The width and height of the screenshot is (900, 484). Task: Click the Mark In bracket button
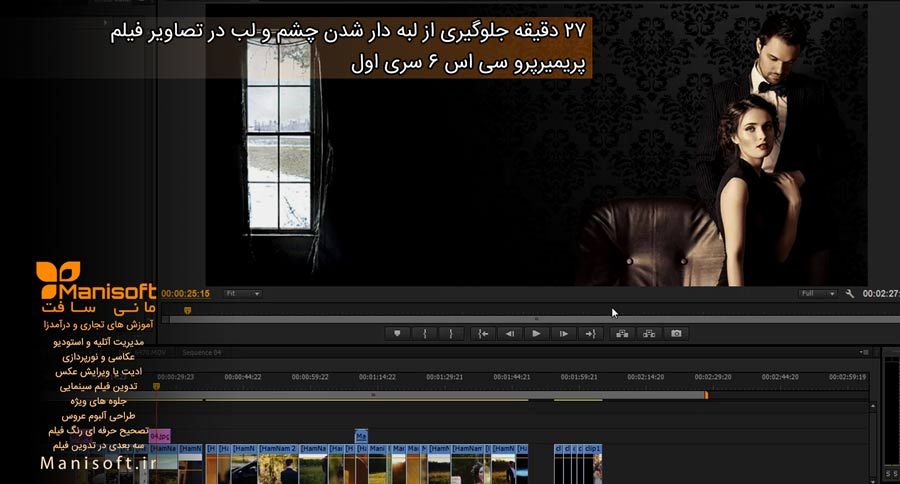click(425, 334)
